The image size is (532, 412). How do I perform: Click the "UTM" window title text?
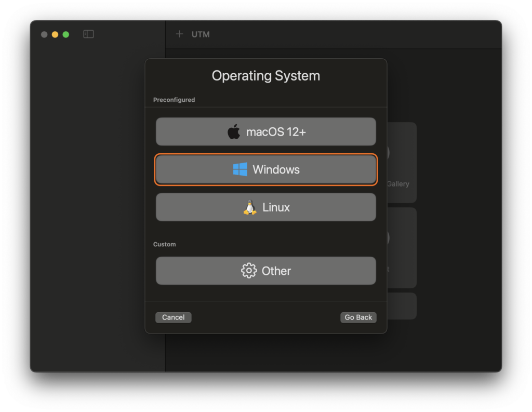pyautogui.click(x=201, y=34)
